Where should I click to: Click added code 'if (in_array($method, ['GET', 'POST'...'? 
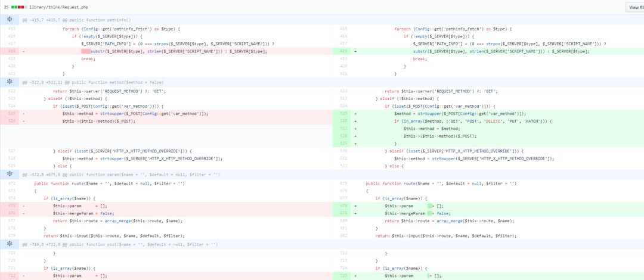click(x=473, y=121)
